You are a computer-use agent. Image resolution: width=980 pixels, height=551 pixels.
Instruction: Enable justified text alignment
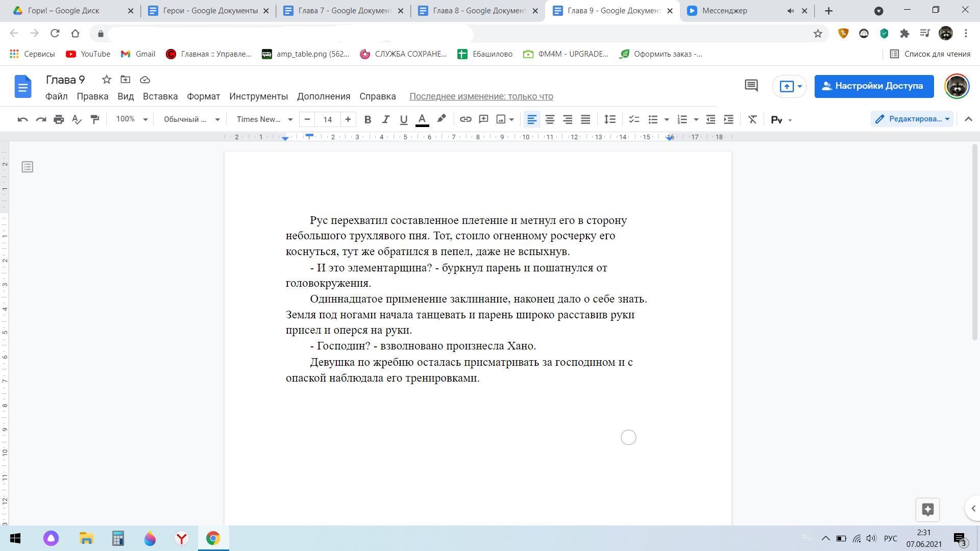[585, 119]
